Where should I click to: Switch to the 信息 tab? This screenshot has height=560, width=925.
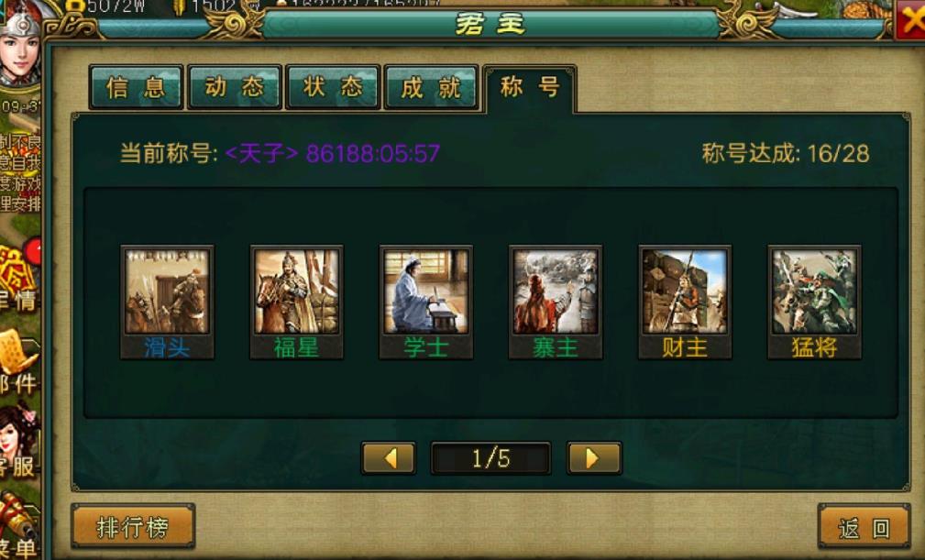(x=136, y=87)
